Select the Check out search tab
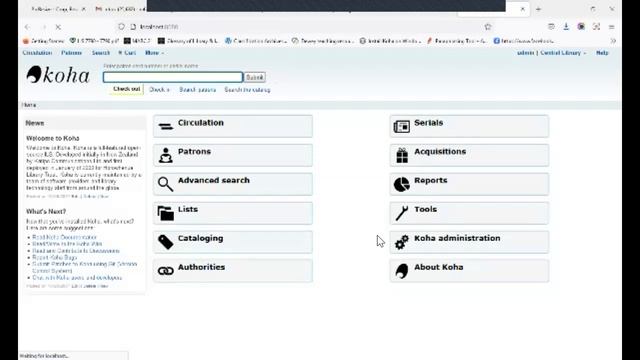640x360 pixels. point(127,89)
